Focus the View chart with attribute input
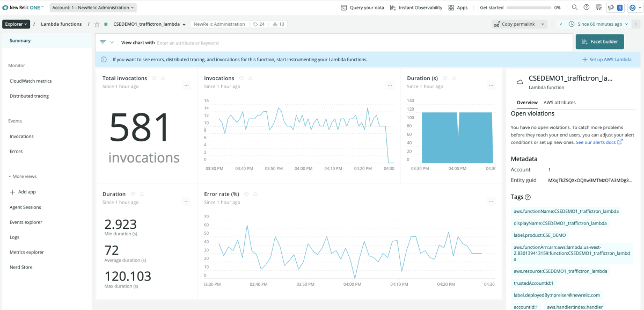The image size is (644, 310). [363, 42]
